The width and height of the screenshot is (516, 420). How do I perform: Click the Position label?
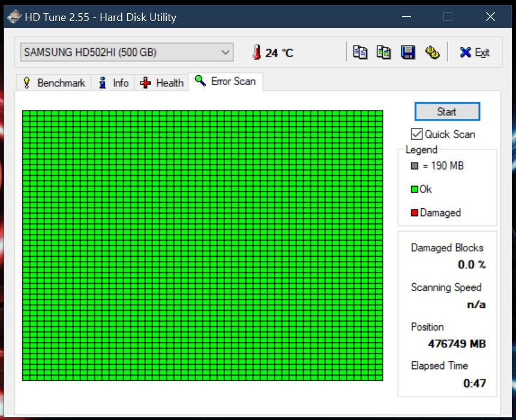[427, 327]
